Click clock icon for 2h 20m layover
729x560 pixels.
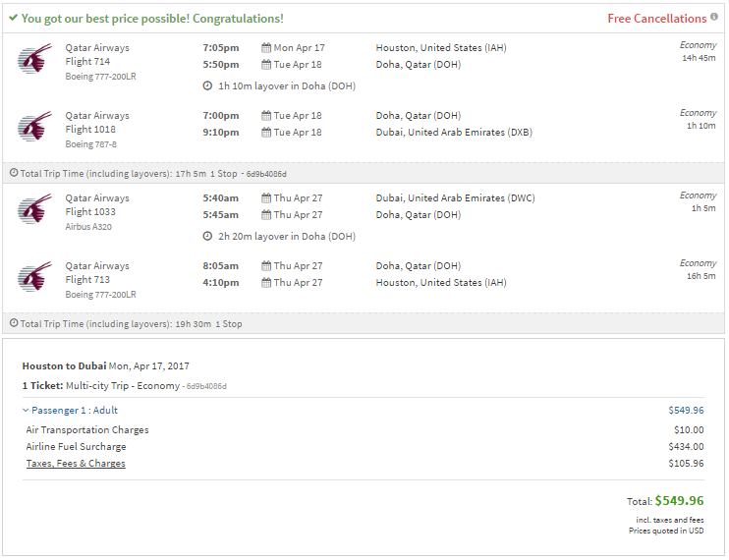[207, 236]
